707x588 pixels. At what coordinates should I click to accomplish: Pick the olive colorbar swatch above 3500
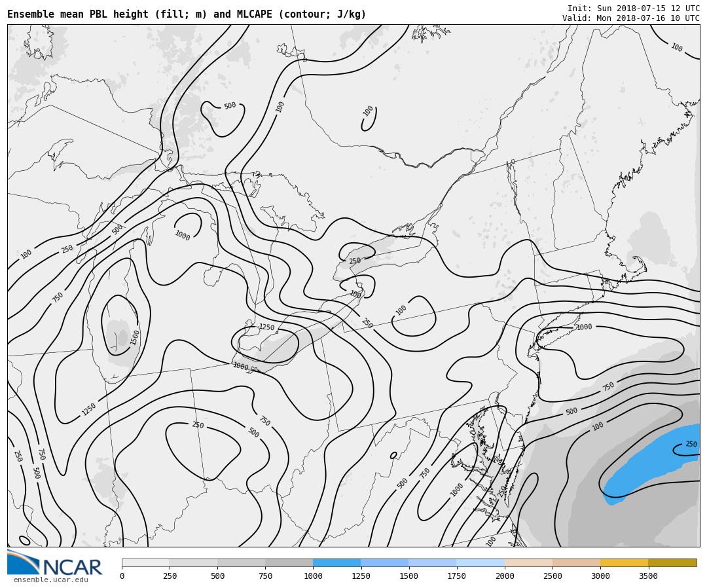click(x=672, y=562)
